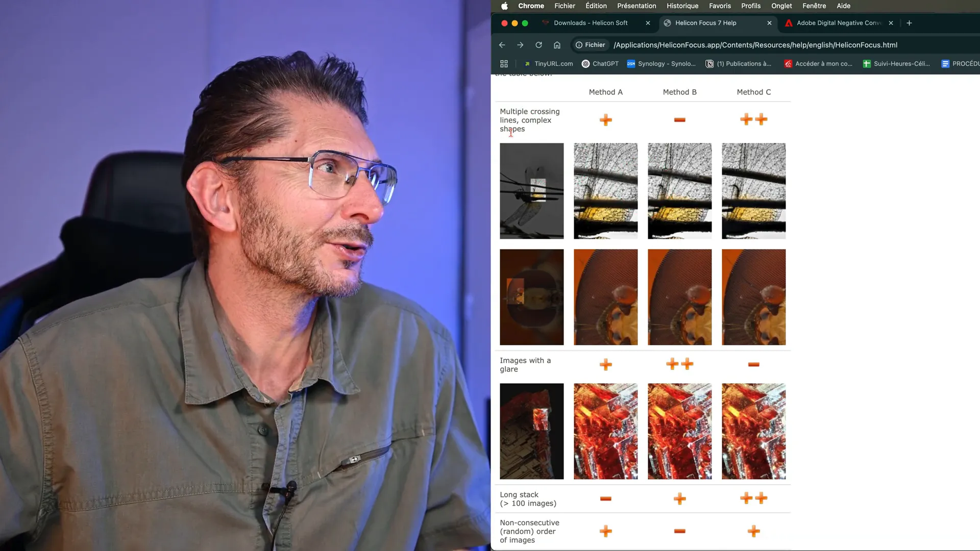Viewport: 980px width, 551px height.
Task: Click the Method A column header
Action: (605, 92)
